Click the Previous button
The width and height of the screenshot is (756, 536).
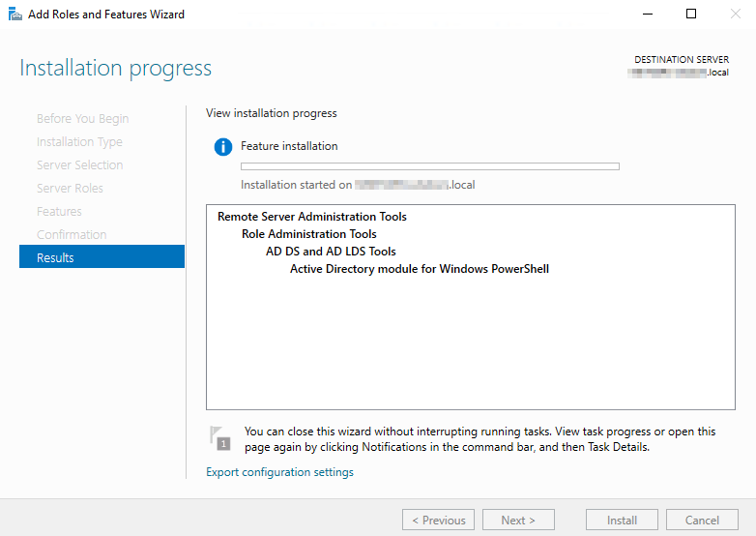[438, 521]
